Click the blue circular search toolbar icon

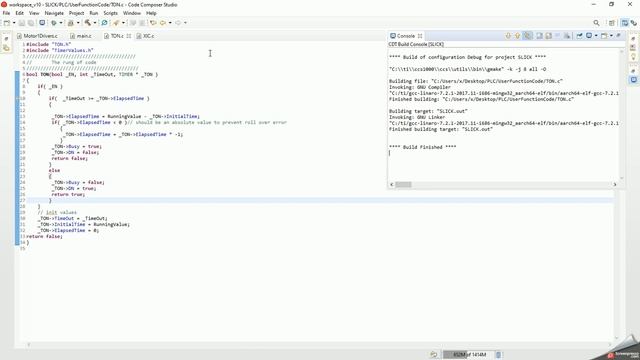104,23
